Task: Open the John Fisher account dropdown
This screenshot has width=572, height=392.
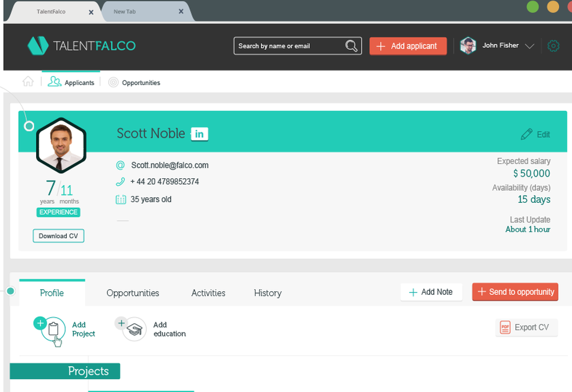Action: point(529,45)
